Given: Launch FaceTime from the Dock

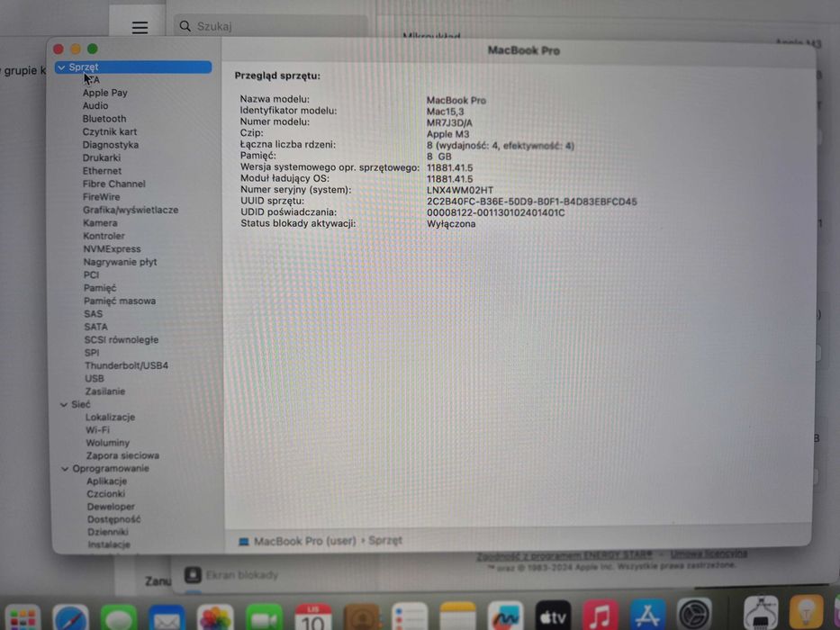Looking at the screenshot, I should point(264,618).
